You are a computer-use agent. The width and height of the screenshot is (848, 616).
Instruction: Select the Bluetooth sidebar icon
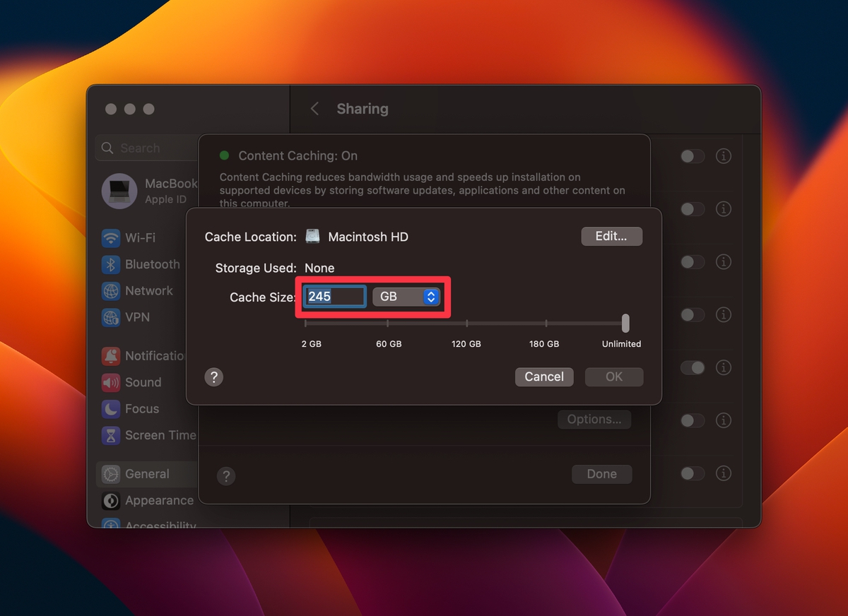(111, 264)
